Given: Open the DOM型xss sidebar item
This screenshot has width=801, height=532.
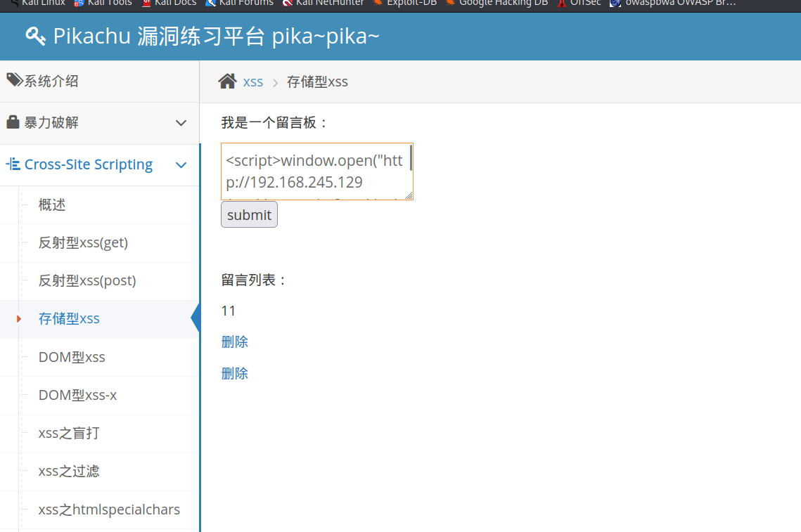Looking at the screenshot, I should tap(72, 357).
